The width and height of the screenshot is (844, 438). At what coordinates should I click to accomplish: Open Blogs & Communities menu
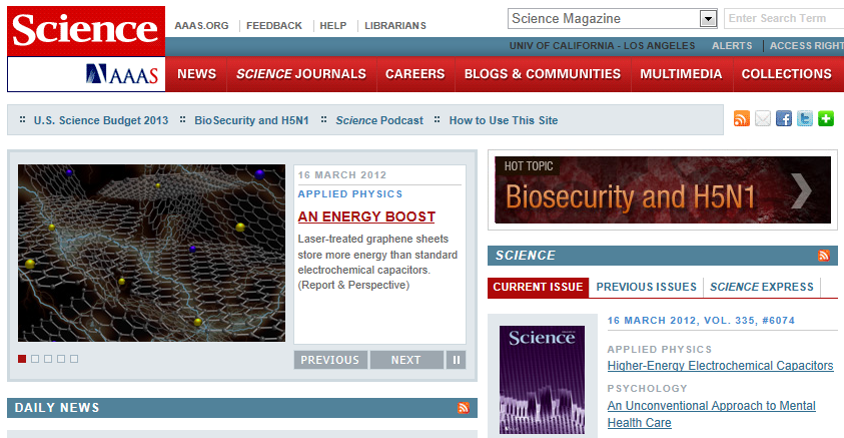543,74
